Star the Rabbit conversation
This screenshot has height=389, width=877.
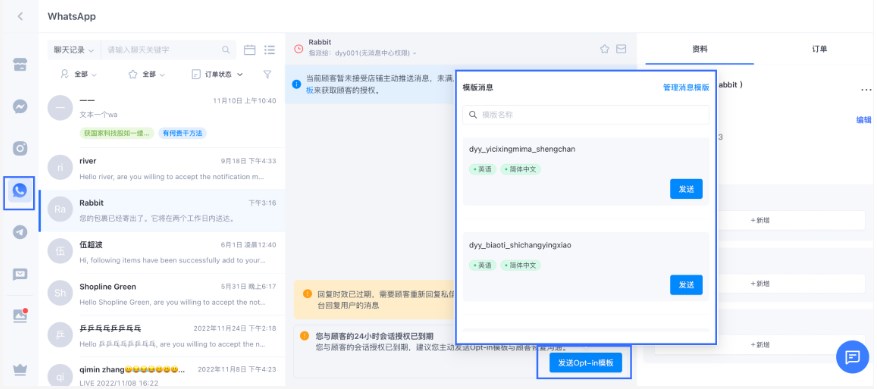pyautogui.click(x=605, y=49)
